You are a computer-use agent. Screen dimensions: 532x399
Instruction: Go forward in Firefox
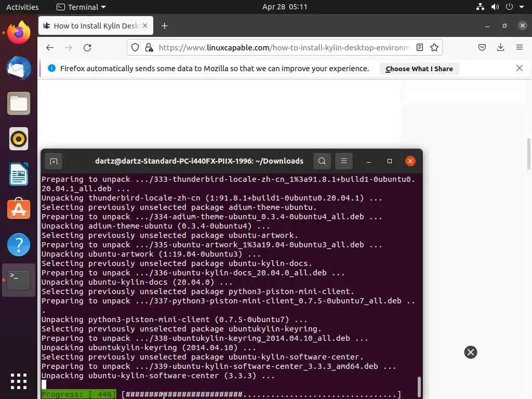(69, 47)
